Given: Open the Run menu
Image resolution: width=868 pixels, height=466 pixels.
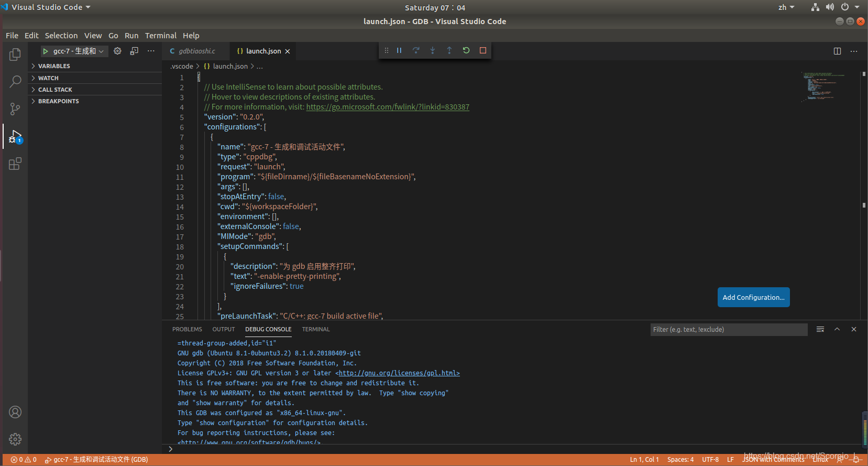Looking at the screenshot, I should click(x=131, y=36).
